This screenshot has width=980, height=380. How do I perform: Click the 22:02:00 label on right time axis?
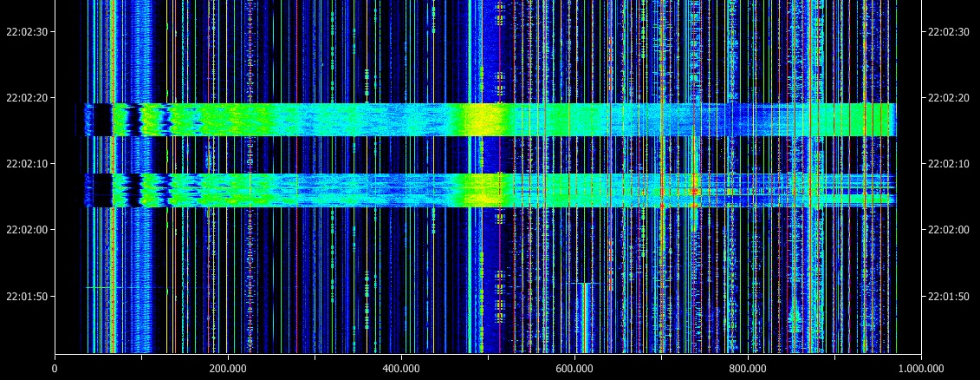[949, 230]
